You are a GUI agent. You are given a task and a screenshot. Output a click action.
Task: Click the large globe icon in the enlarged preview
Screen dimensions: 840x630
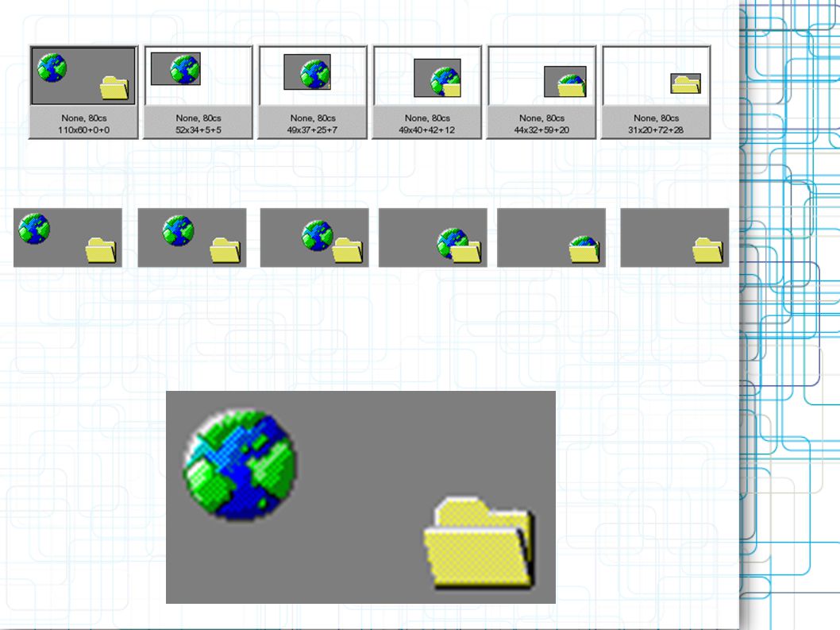click(240, 465)
